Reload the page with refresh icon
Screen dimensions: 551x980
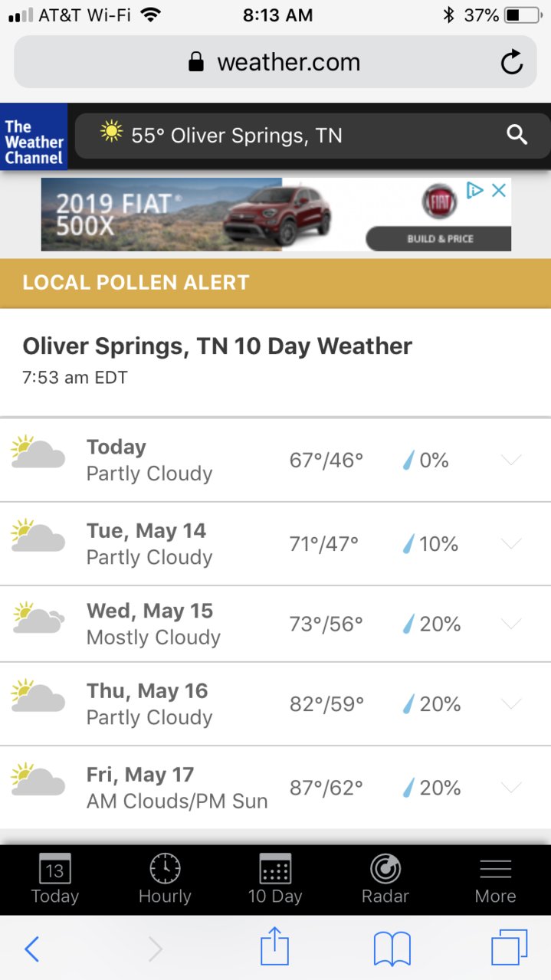point(511,62)
